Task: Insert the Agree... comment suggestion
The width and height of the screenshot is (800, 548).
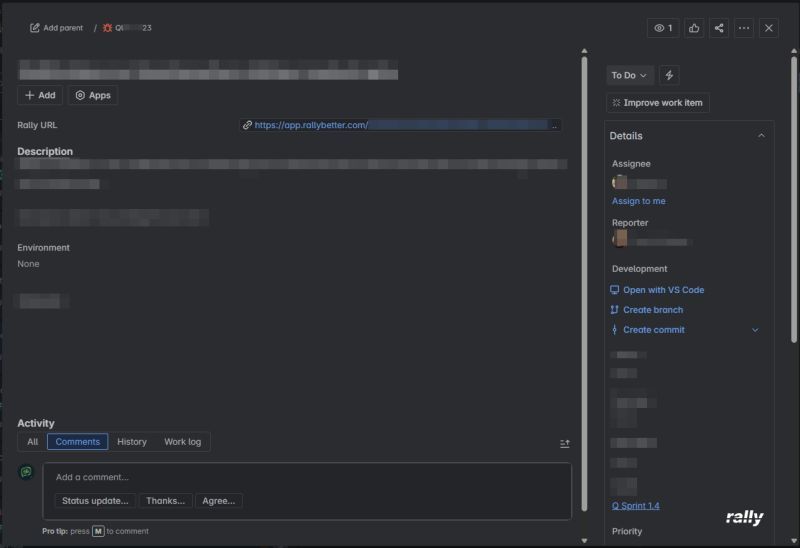Action: [x=218, y=501]
